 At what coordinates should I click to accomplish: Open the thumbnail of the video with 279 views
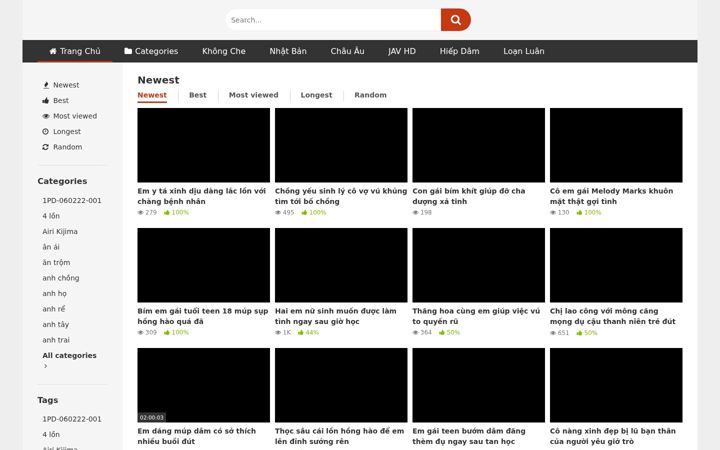(x=203, y=145)
